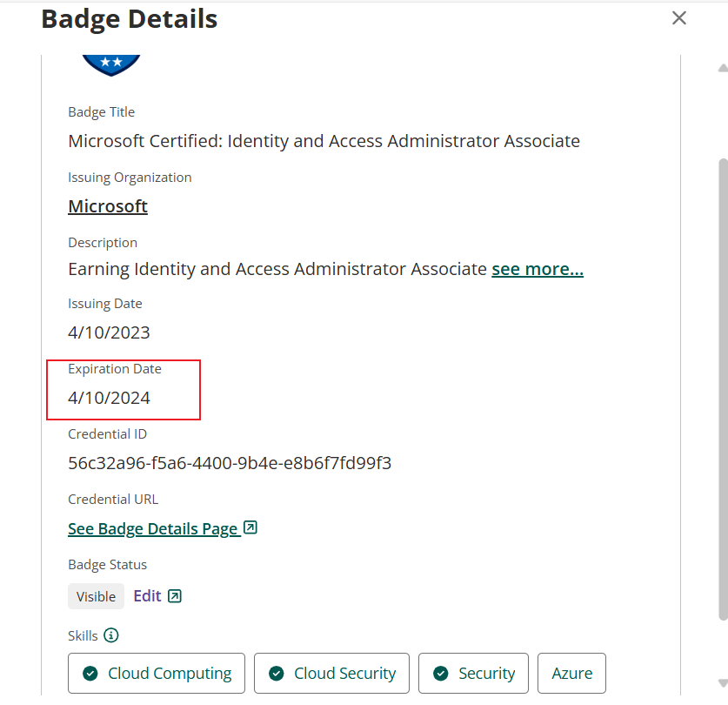Click the Credential ID label
This screenshot has width=728, height=705.
(108, 434)
